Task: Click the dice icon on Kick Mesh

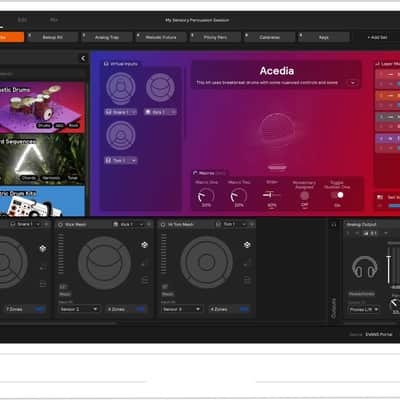Action: 144,245
